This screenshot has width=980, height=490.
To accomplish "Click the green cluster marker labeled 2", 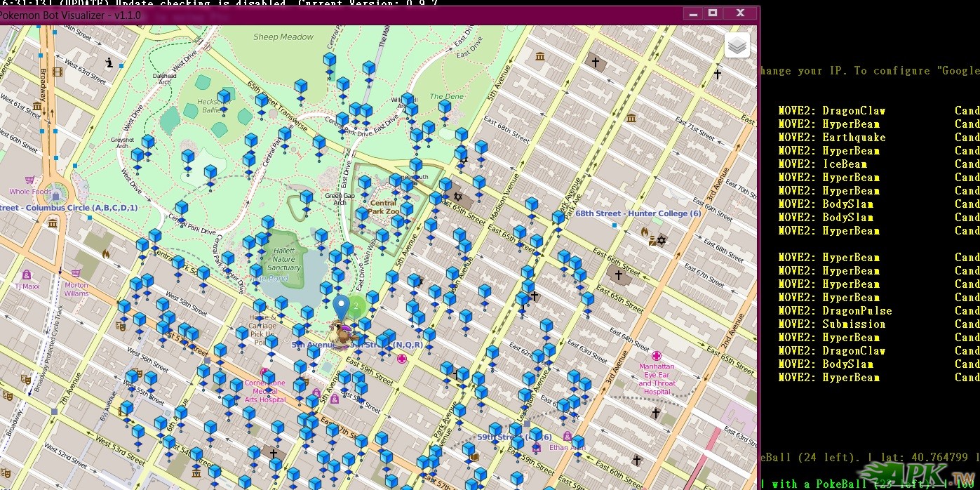I will 356,307.
